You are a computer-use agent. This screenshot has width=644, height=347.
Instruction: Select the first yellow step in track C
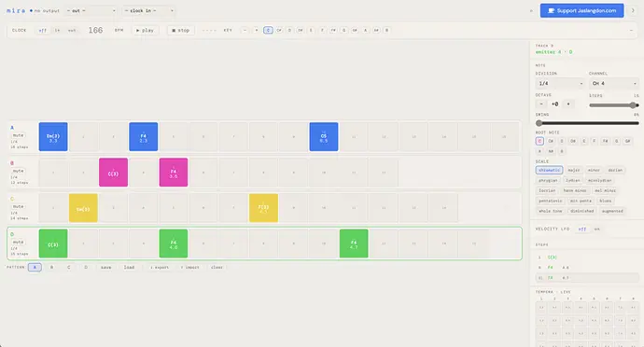[83, 208]
